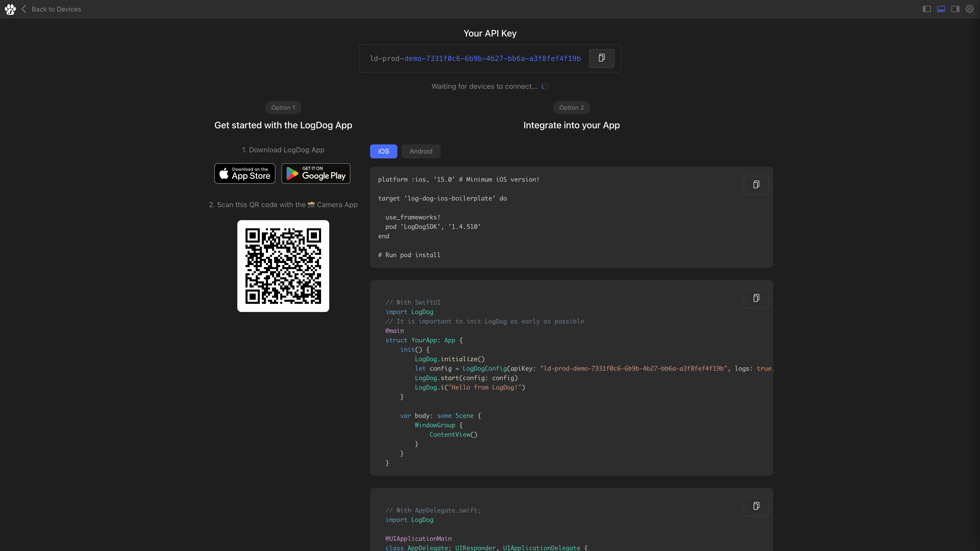Click '# Run pod install' comment line
Image resolution: width=980 pixels, height=551 pixels.
tap(409, 255)
